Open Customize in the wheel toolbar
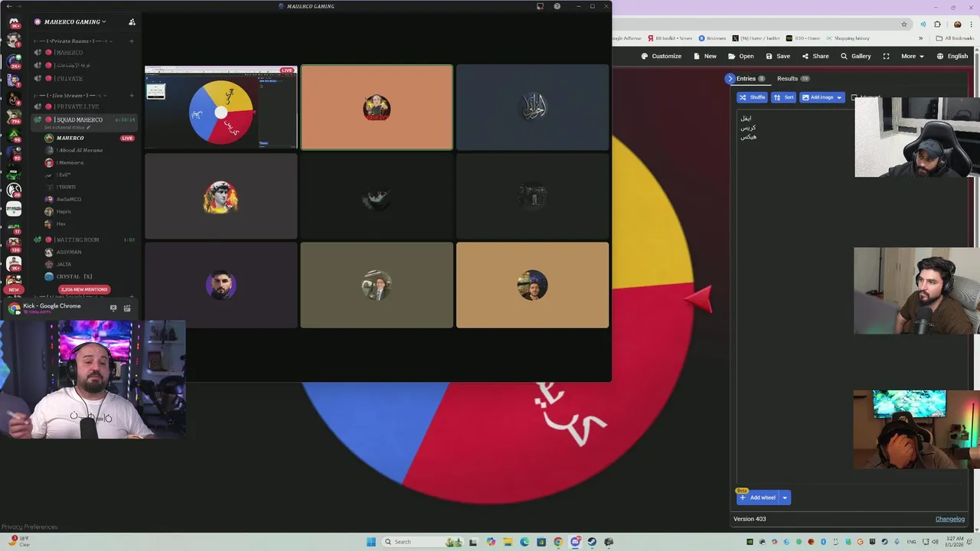Image resolution: width=980 pixels, height=551 pixels. coord(661,56)
